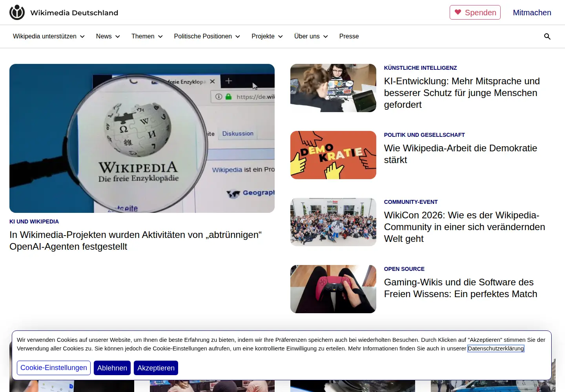This screenshot has height=392, width=565.
Task: Open the WikiCon group photo thumbnail
Action: [x=333, y=222]
